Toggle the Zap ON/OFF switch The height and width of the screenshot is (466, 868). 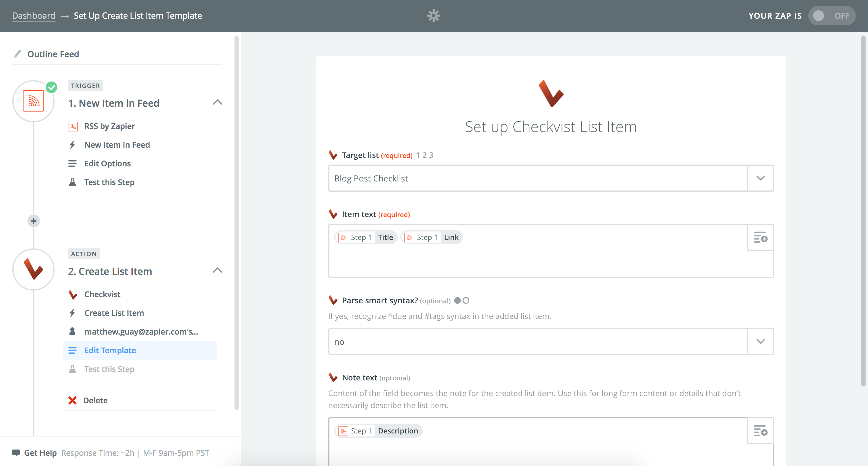pyautogui.click(x=832, y=16)
